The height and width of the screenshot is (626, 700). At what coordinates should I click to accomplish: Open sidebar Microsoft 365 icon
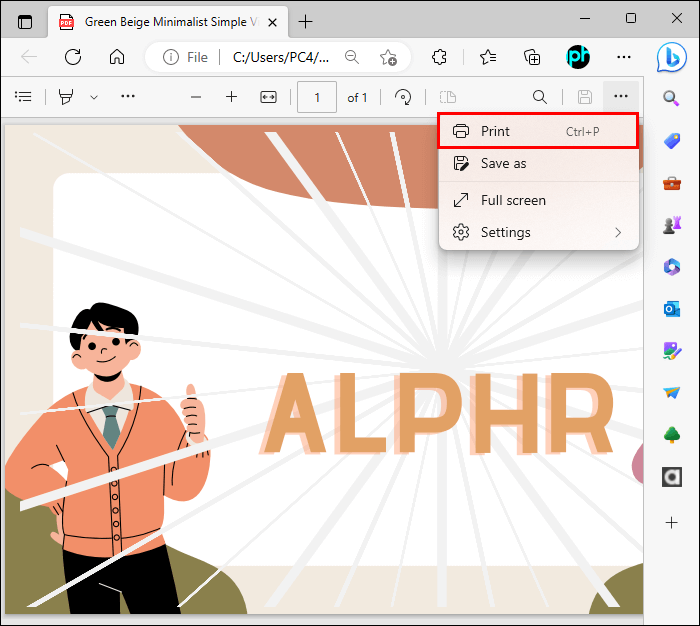coord(671,267)
